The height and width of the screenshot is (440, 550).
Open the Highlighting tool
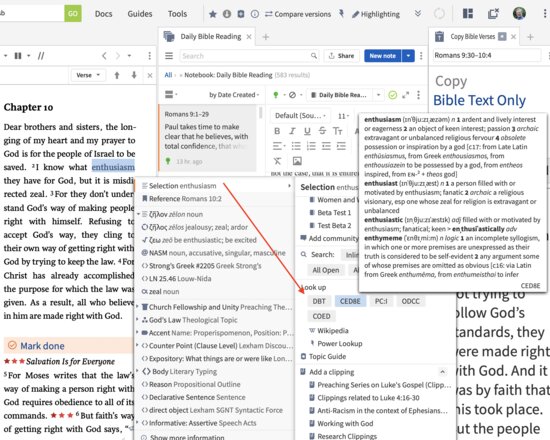(376, 14)
